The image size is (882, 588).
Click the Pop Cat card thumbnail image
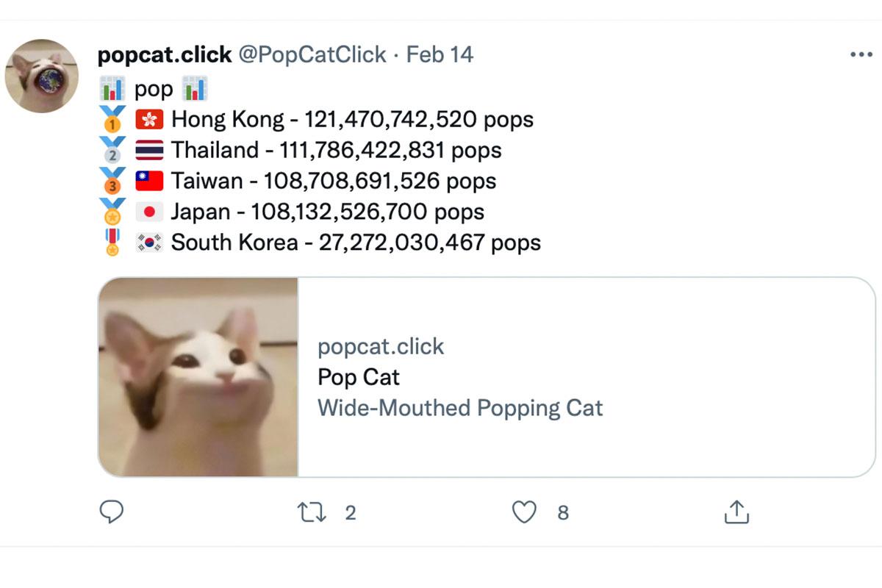pyautogui.click(x=197, y=376)
